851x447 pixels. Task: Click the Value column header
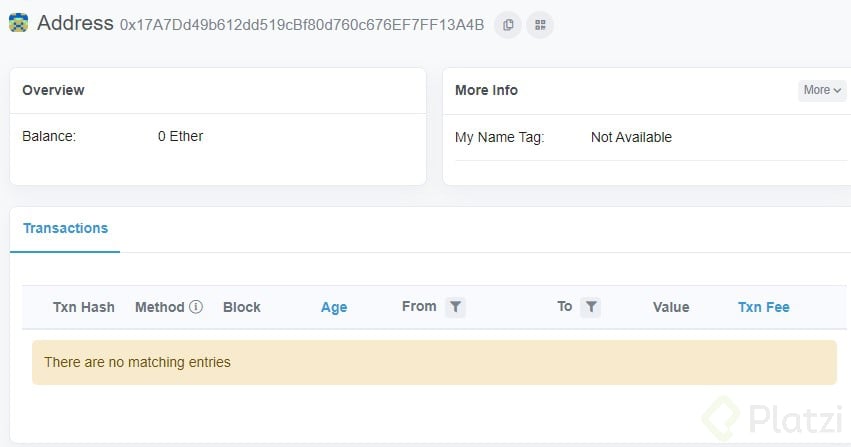671,307
